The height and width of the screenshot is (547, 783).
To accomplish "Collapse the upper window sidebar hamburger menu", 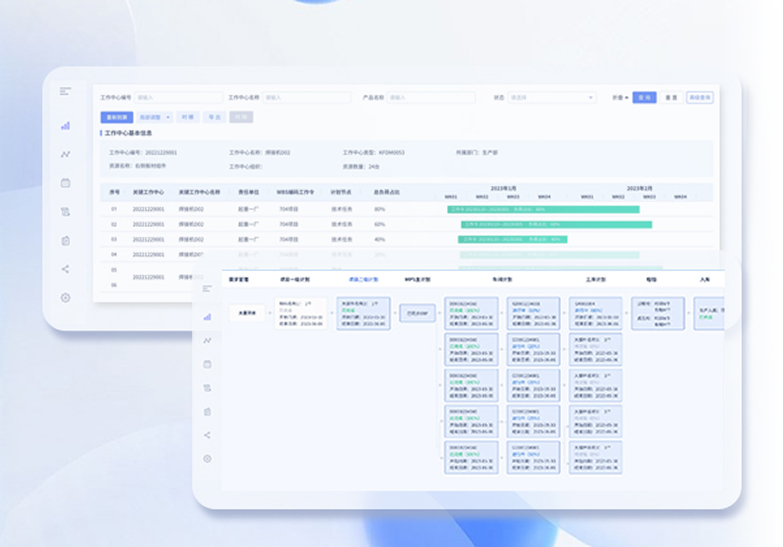I will click(x=65, y=91).
